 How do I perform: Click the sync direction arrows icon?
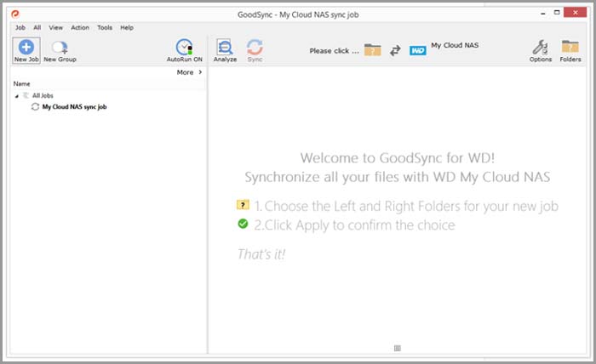tap(395, 51)
